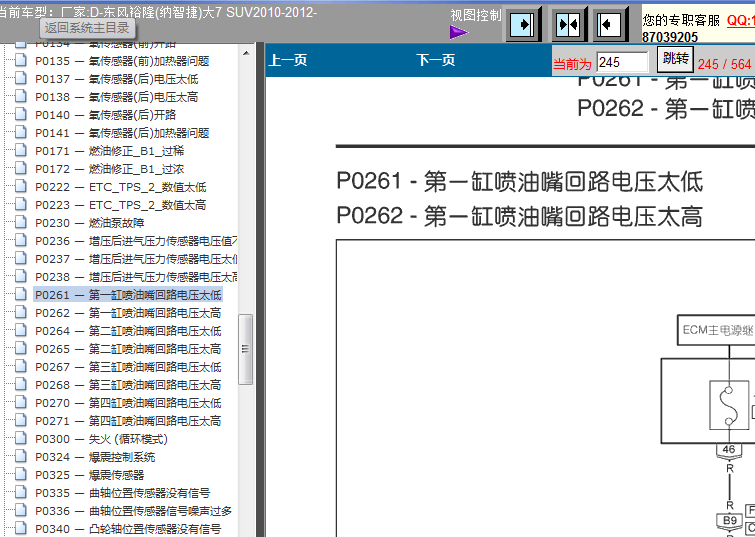Viewport: 755px width, 537px height.
Task: Select P0262 第一缸喷油嘴回路电压太高 entry
Action: 128,313
